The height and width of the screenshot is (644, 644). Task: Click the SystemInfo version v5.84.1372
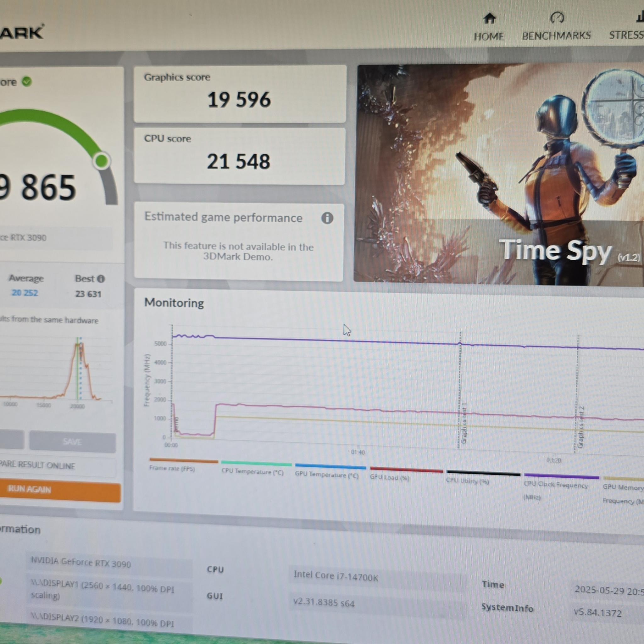pyautogui.click(x=598, y=613)
